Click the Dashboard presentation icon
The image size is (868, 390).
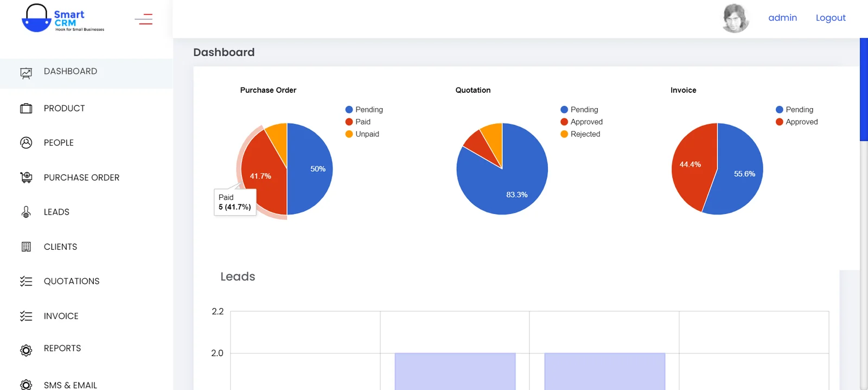tap(26, 73)
